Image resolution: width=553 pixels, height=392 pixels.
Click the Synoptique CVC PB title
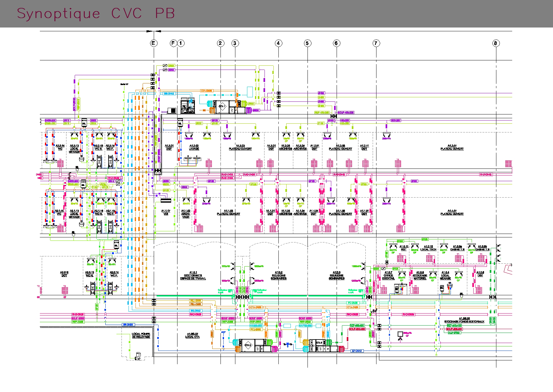(x=96, y=14)
